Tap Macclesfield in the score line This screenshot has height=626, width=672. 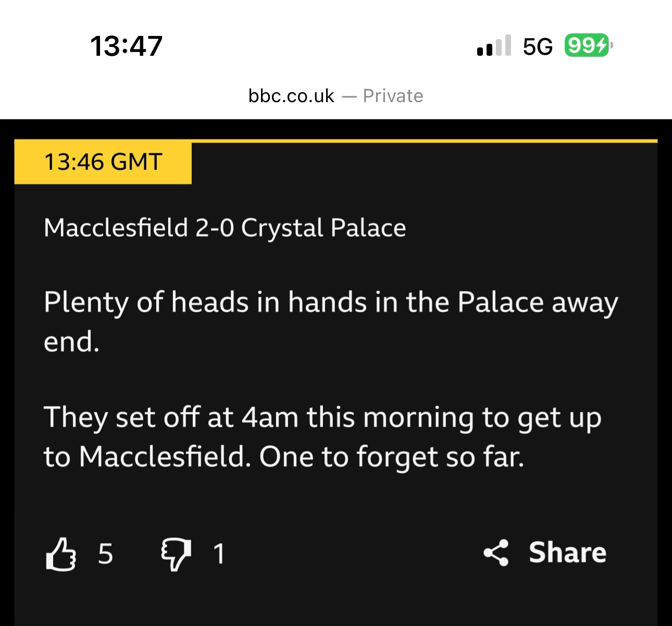point(116,228)
